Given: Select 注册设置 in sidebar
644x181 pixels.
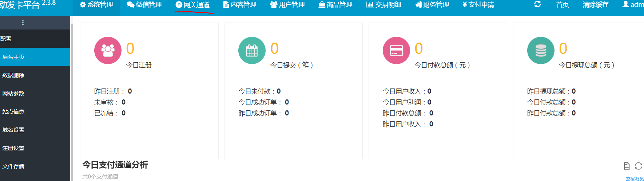Looking at the screenshot, I should coord(35,148).
